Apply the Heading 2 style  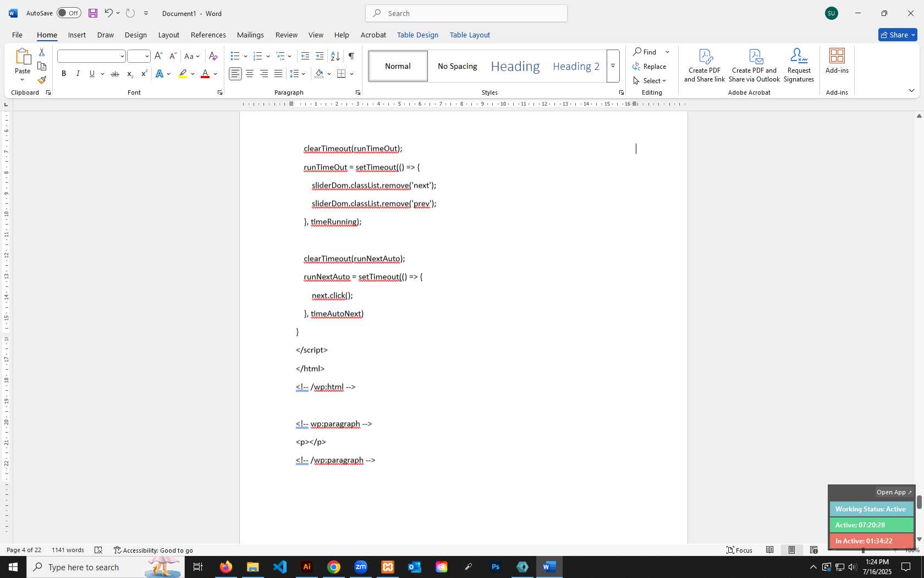pyautogui.click(x=576, y=66)
